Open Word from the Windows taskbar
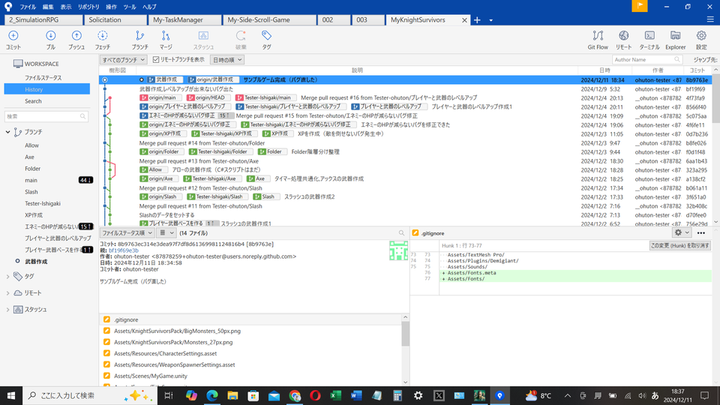The image size is (720, 405). [x=356, y=395]
